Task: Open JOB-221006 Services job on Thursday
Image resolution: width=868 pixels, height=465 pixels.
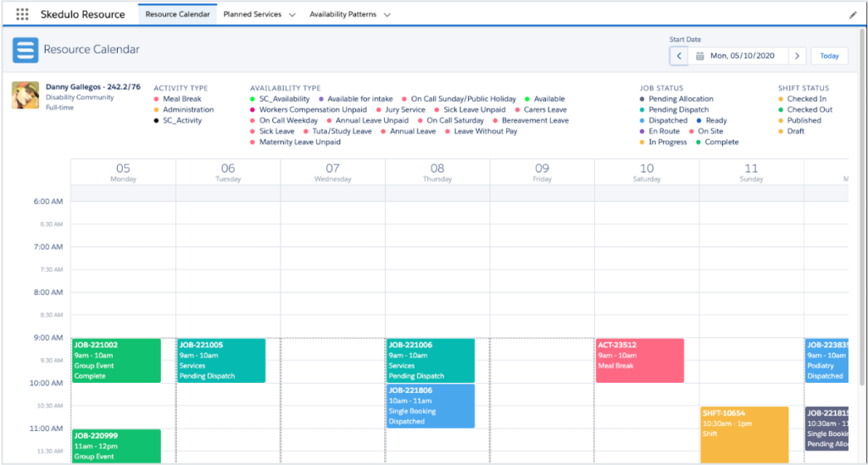Action: [x=431, y=361]
